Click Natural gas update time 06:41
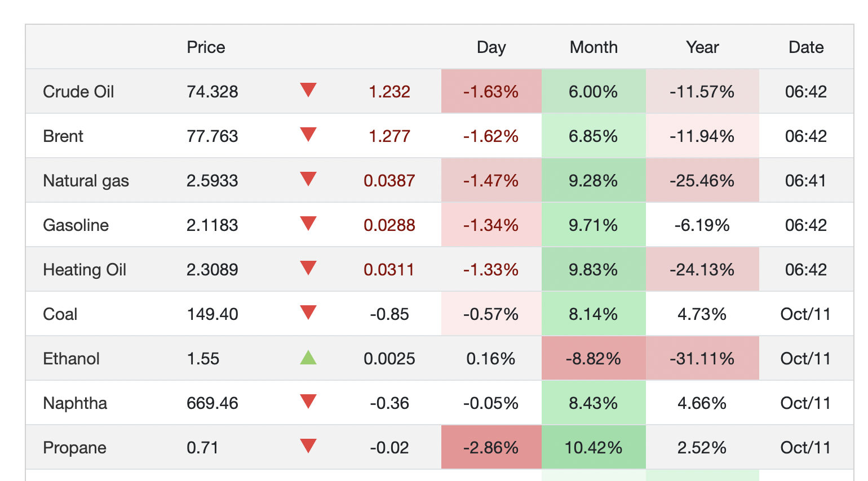The height and width of the screenshot is (481, 868). tap(806, 180)
